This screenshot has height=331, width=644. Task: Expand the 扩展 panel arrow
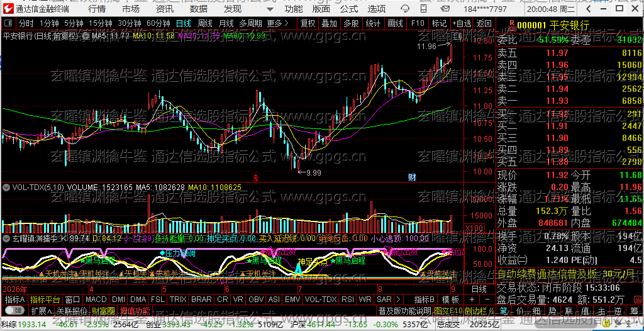click(42, 310)
